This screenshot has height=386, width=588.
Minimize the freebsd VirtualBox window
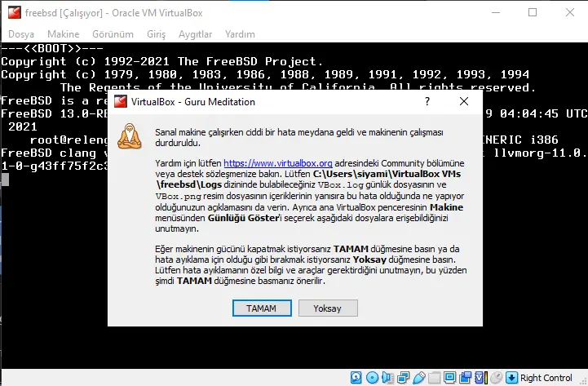(x=496, y=12)
